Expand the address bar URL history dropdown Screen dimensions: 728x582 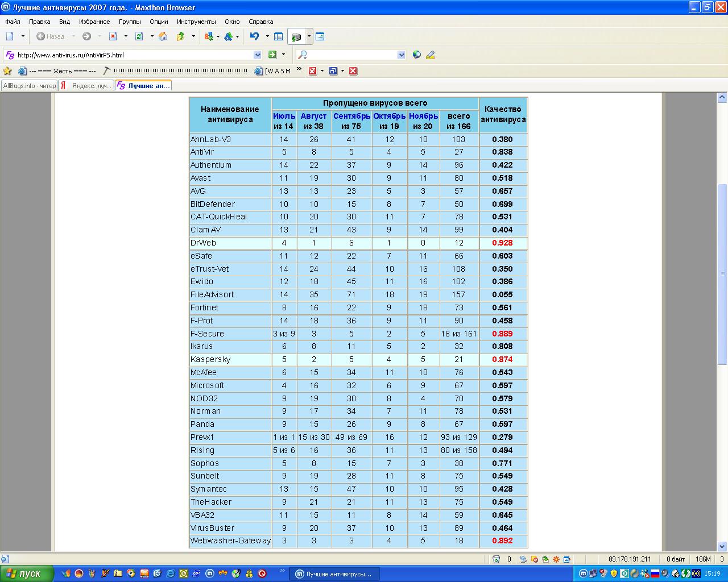pyautogui.click(x=257, y=55)
